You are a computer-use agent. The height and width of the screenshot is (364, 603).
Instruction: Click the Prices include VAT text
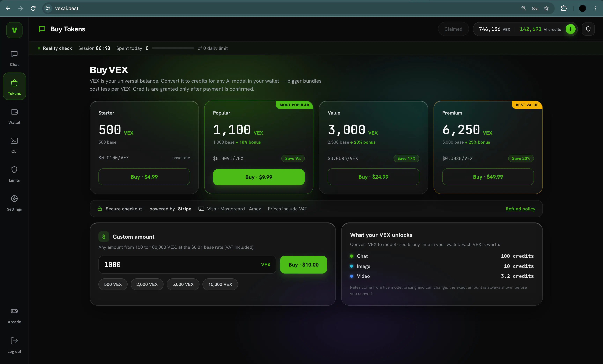click(x=287, y=209)
